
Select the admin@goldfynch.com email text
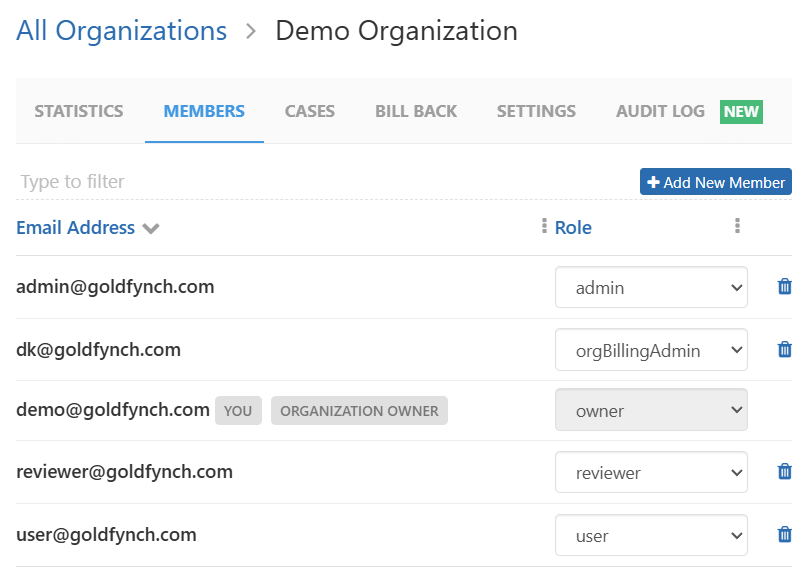pos(115,286)
